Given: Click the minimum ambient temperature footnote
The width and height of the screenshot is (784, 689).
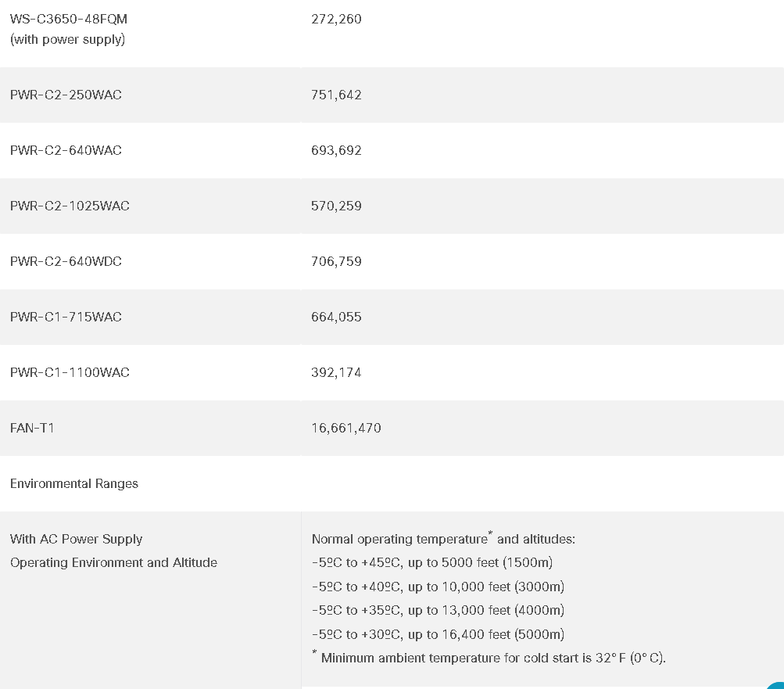Looking at the screenshot, I should (x=492, y=658).
